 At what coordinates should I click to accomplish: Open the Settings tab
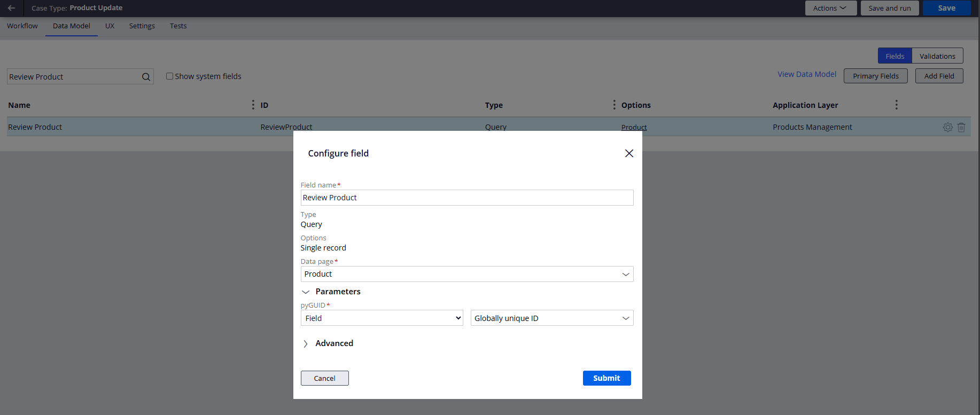coord(142,26)
